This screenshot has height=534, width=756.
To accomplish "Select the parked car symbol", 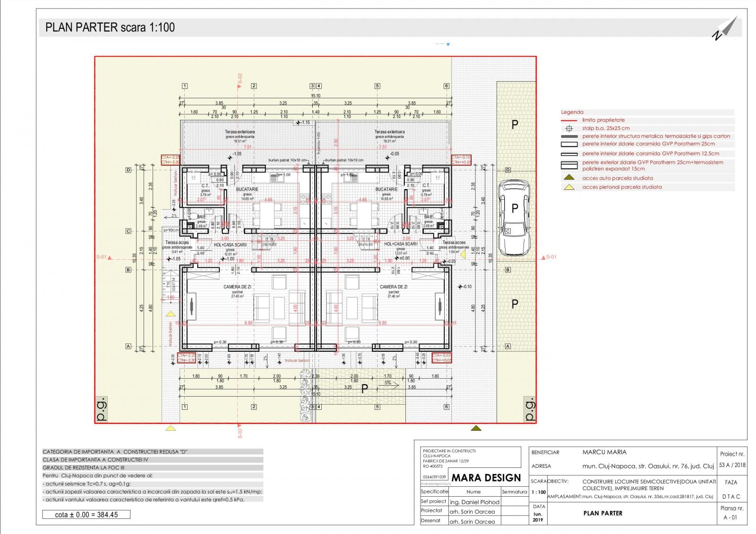I will pyautogui.click(x=515, y=217).
